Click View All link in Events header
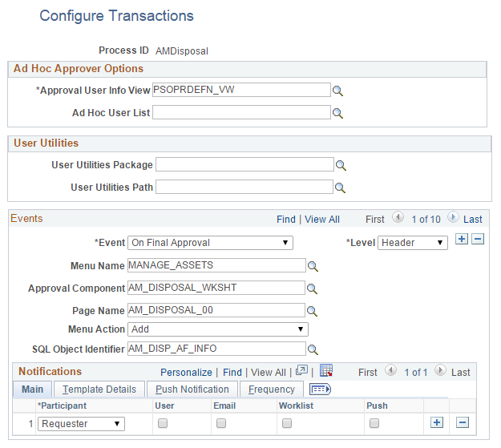Image resolution: width=501 pixels, height=448 pixels. coord(321,220)
